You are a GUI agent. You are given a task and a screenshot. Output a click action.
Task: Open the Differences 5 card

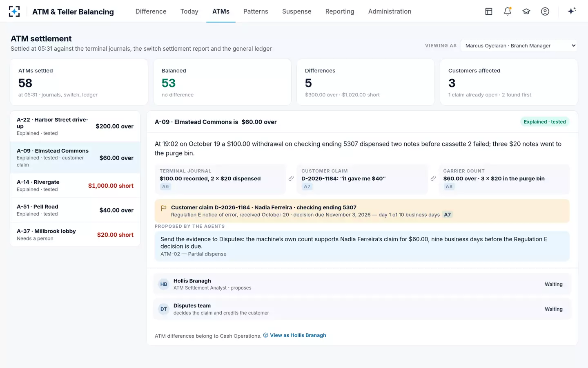365,82
